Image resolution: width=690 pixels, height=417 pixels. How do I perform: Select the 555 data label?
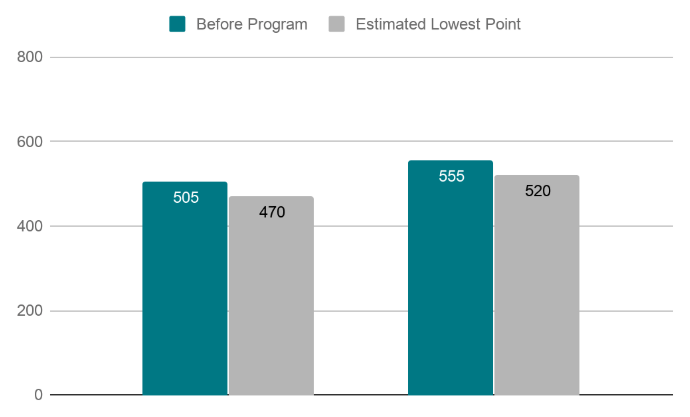(x=452, y=176)
